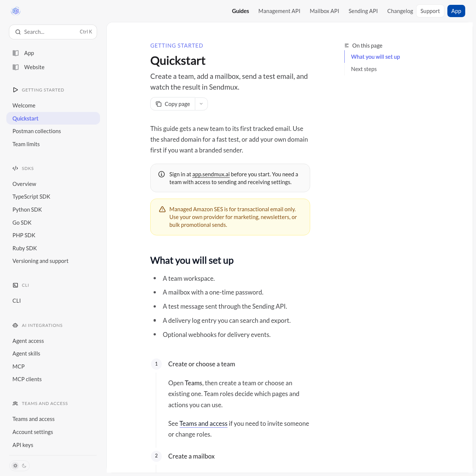Click the info icon in sign-in note
The height and width of the screenshot is (476, 476).
161,174
